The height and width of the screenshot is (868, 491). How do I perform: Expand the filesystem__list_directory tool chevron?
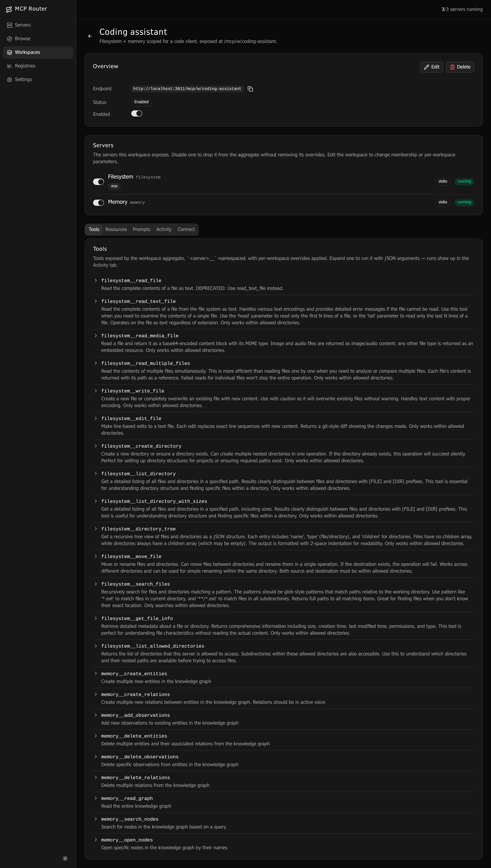[96, 474]
